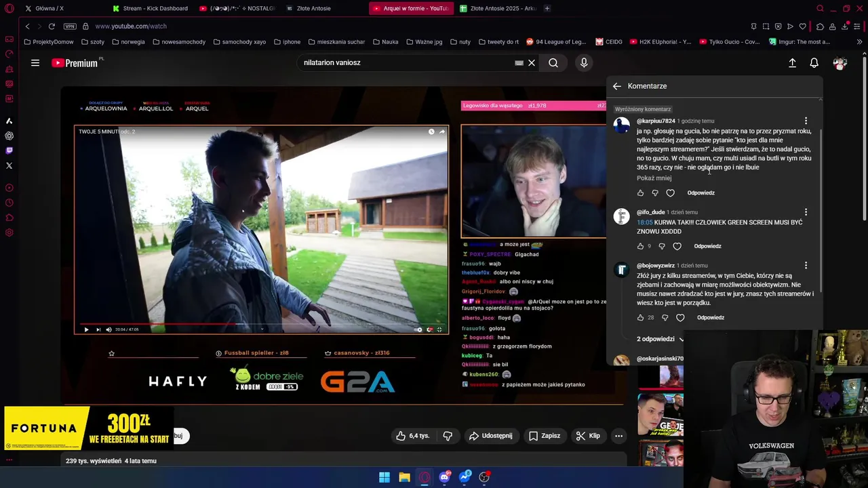The width and height of the screenshot is (868, 488).
Task: Open the ChatGPT sidebar panel in Opera
Action: pyautogui.click(x=9, y=136)
